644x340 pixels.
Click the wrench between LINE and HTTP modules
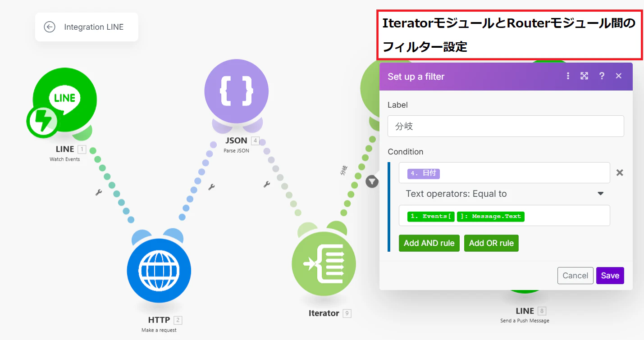[99, 192]
